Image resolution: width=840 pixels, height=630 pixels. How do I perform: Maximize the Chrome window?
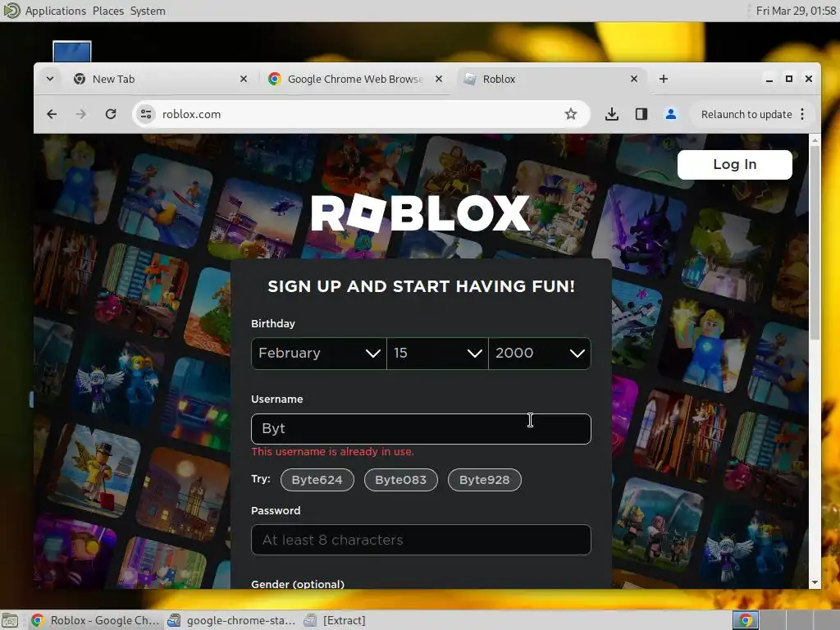click(x=788, y=79)
